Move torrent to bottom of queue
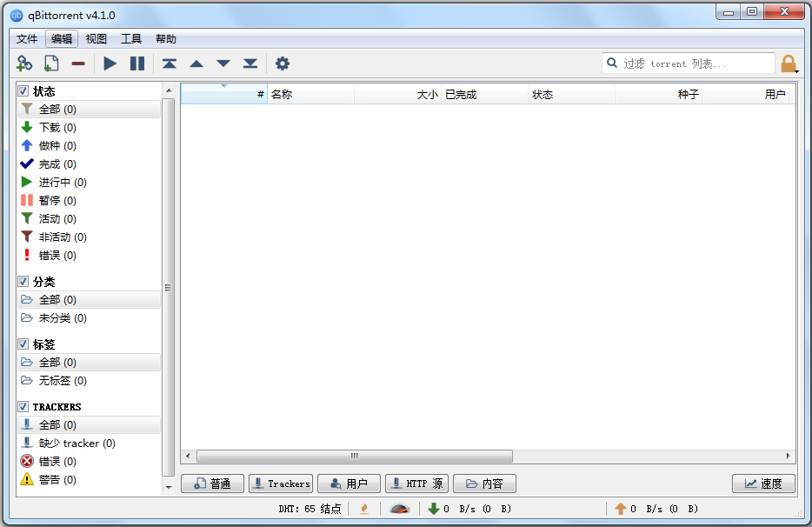812x527 pixels. click(250, 63)
